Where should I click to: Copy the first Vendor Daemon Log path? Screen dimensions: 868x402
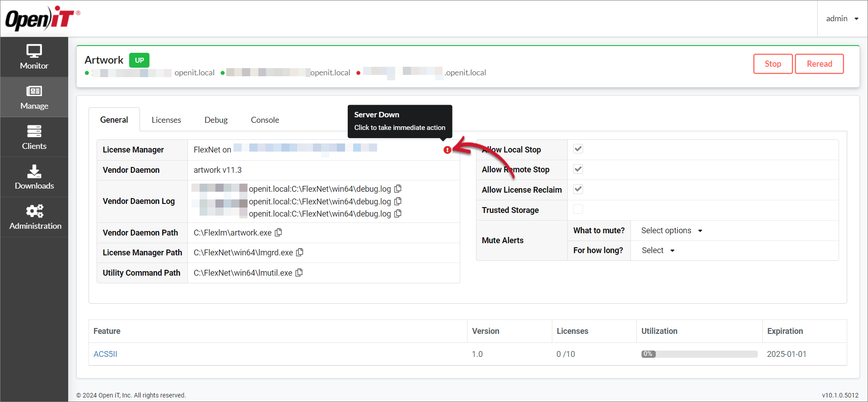(x=398, y=189)
